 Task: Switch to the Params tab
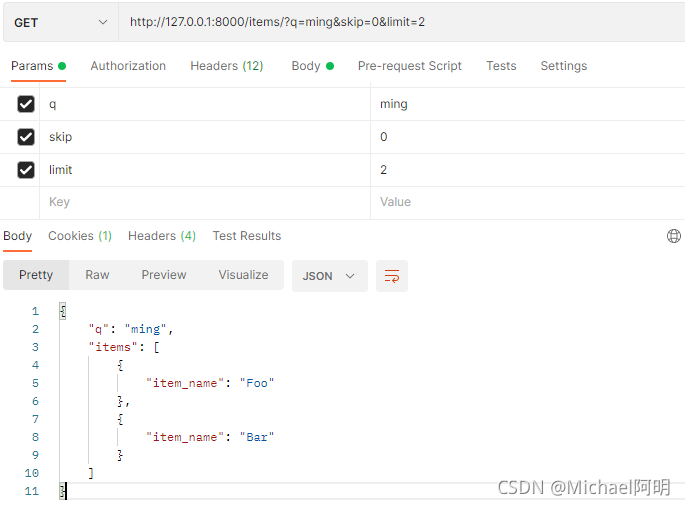[x=38, y=66]
